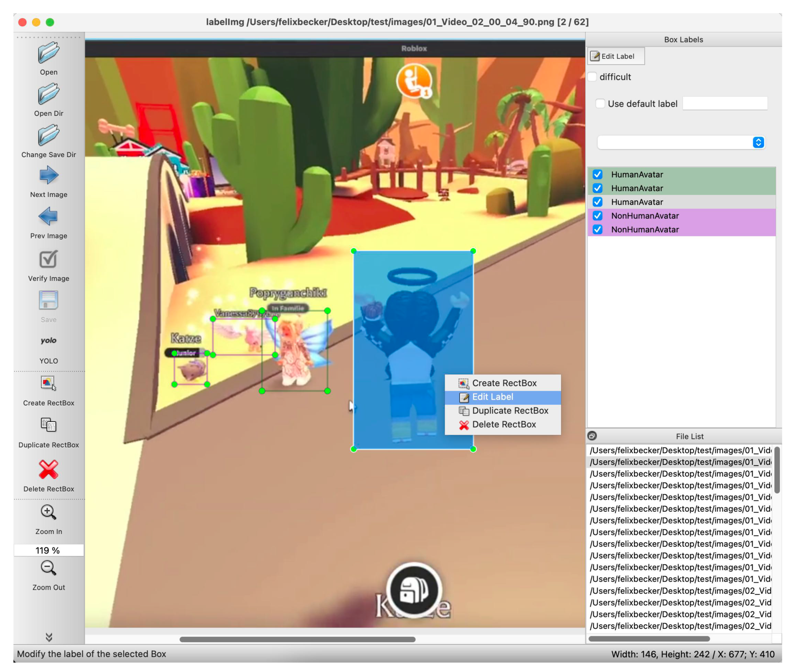Click the Open Dir folder icon
This screenshot has width=792, height=672.
(x=49, y=94)
